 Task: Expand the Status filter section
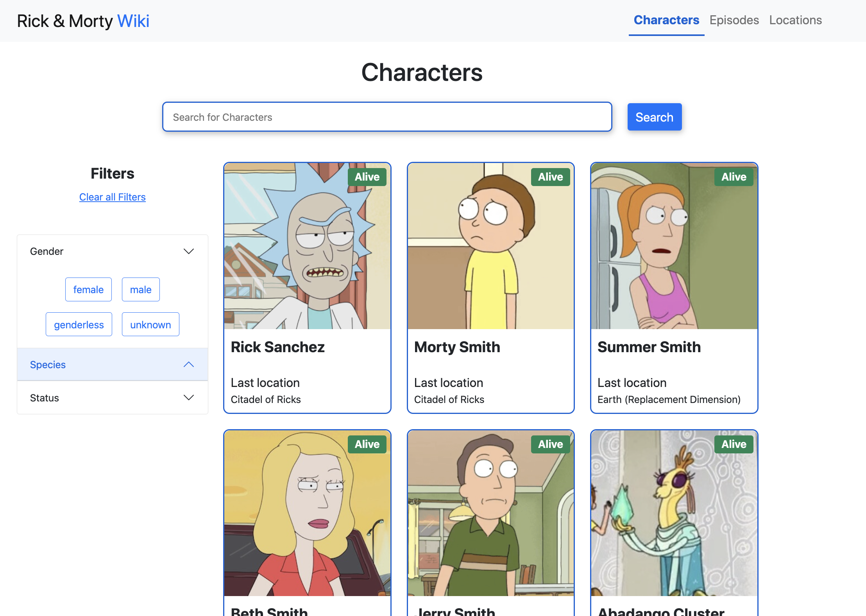tap(112, 398)
